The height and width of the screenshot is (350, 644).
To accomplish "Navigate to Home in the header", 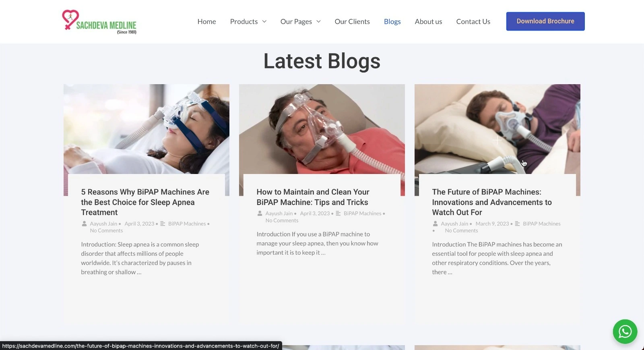I will [206, 22].
